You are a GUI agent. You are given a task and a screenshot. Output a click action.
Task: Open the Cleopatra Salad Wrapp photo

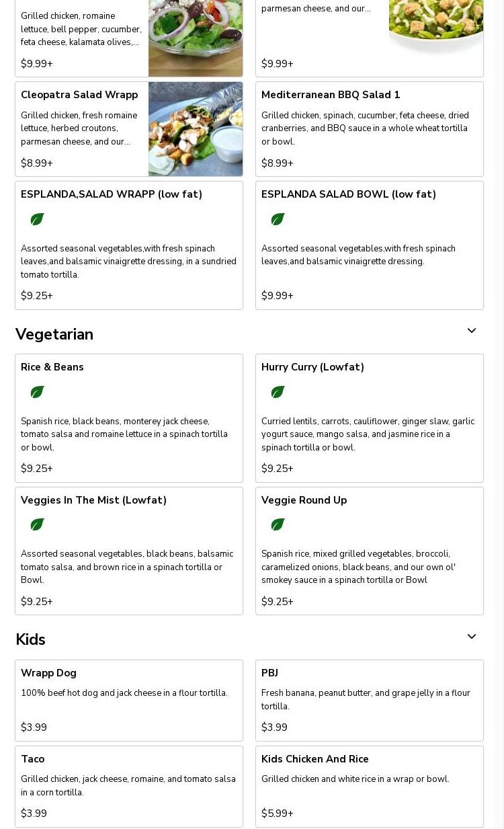[196, 129]
